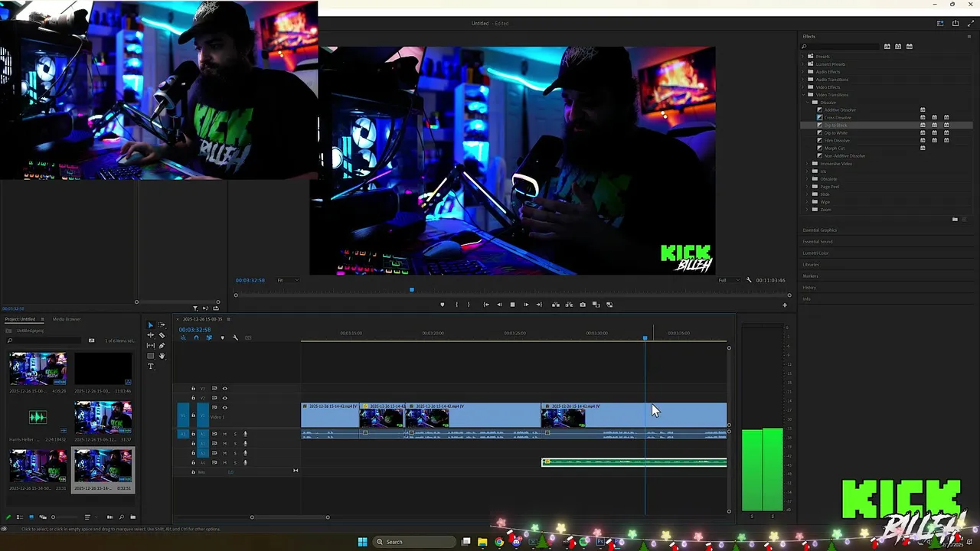Select the Razor tool
Screen dimensions: 980x551
162,335
